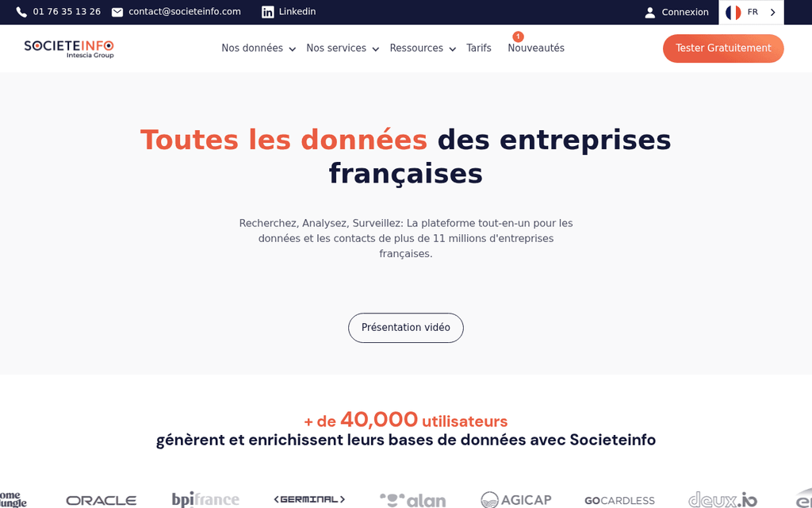The image size is (812, 508).
Task: Click the French flag icon
Action: click(733, 12)
